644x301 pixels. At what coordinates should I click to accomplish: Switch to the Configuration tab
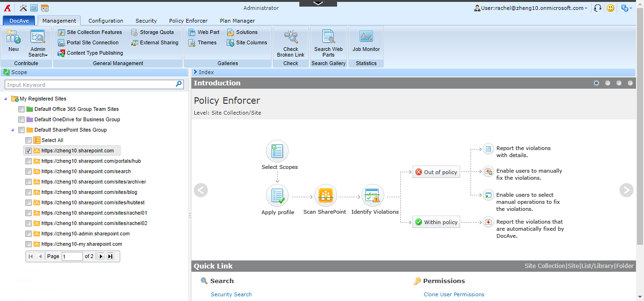coord(106,21)
